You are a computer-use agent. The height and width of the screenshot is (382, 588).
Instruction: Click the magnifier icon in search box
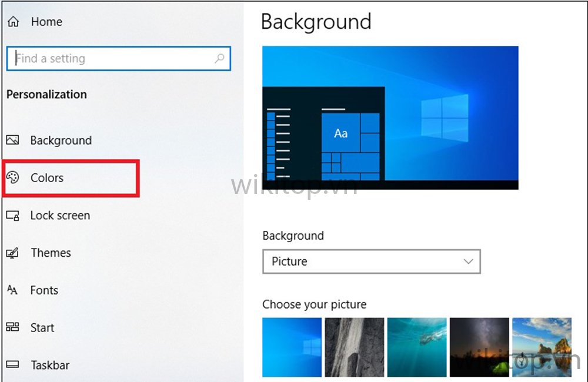[x=219, y=58]
